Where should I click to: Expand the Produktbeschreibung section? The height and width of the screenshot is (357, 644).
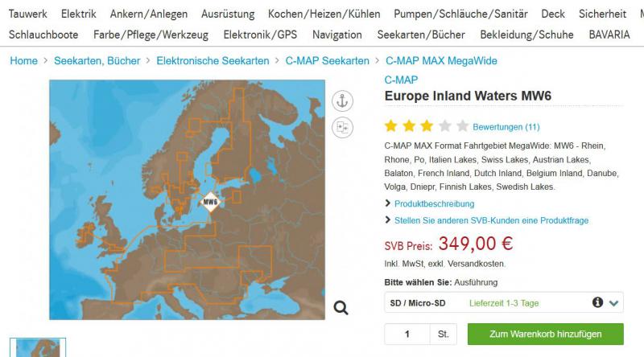[434, 204]
